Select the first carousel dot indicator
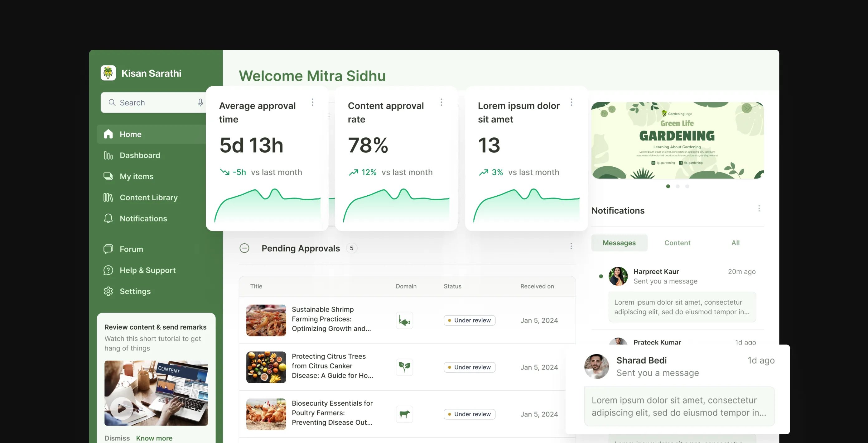868x443 pixels. 668,186
